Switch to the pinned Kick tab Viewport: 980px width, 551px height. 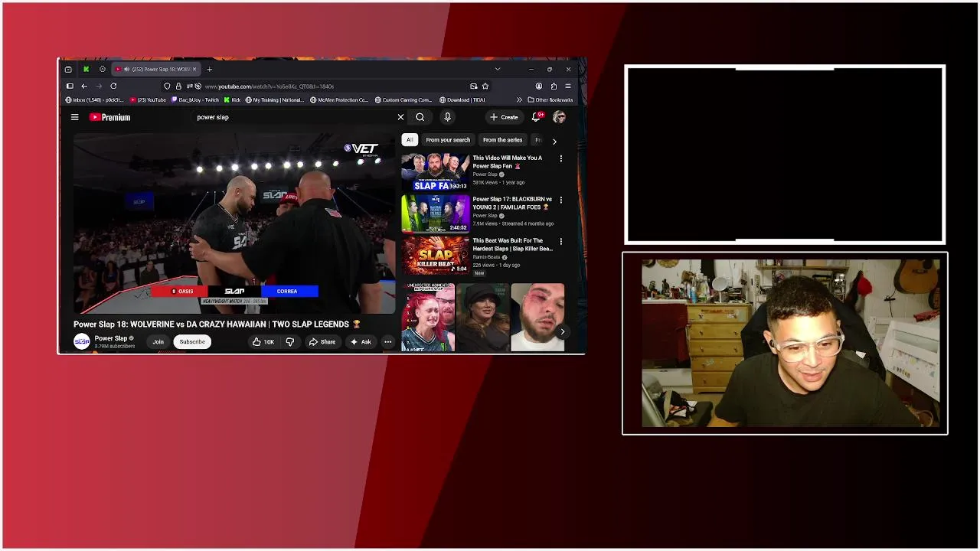[x=86, y=69]
